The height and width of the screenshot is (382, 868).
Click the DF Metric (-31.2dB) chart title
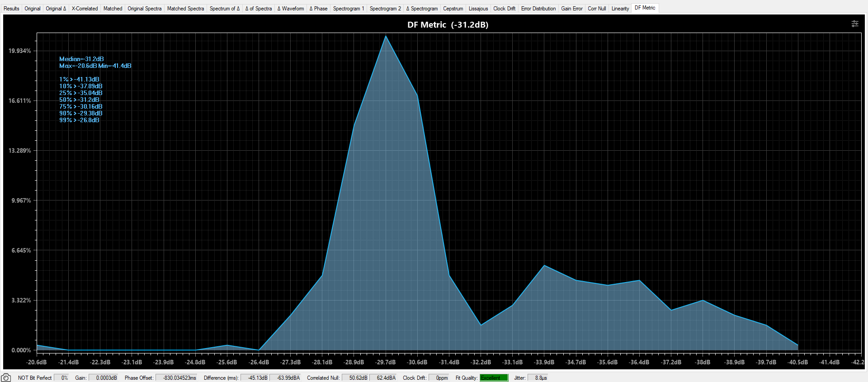click(448, 25)
